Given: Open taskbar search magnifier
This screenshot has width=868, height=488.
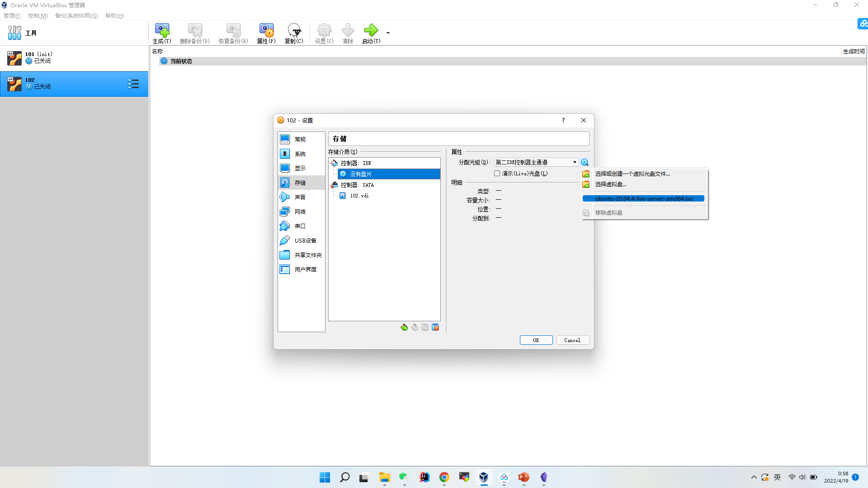Looking at the screenshot, I should tap(345, 477).
